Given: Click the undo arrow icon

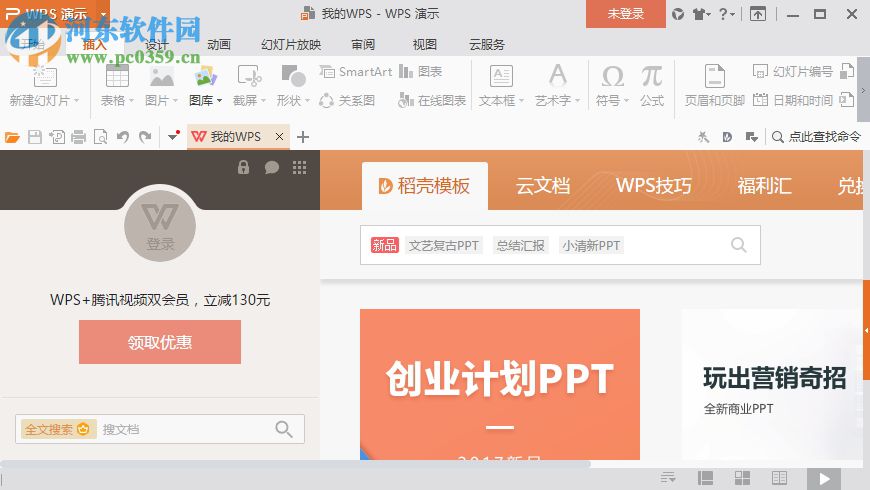Looking at the screenshot, I should [123, 137].
